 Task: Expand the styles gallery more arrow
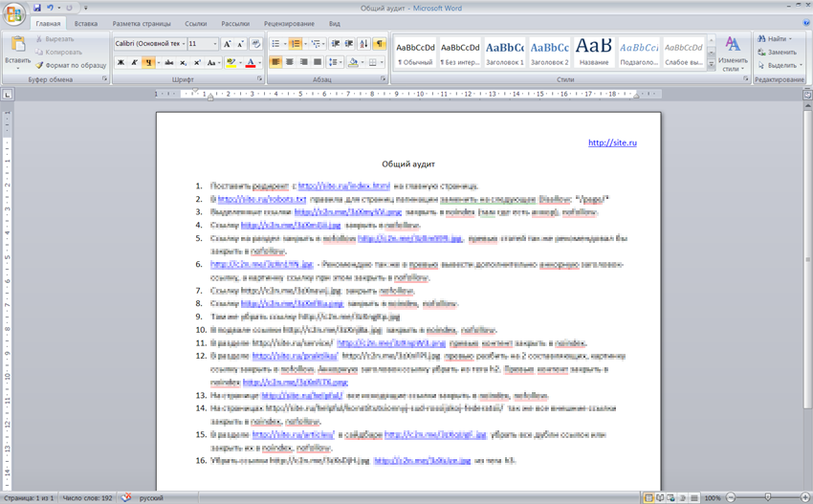pos(712,65)
